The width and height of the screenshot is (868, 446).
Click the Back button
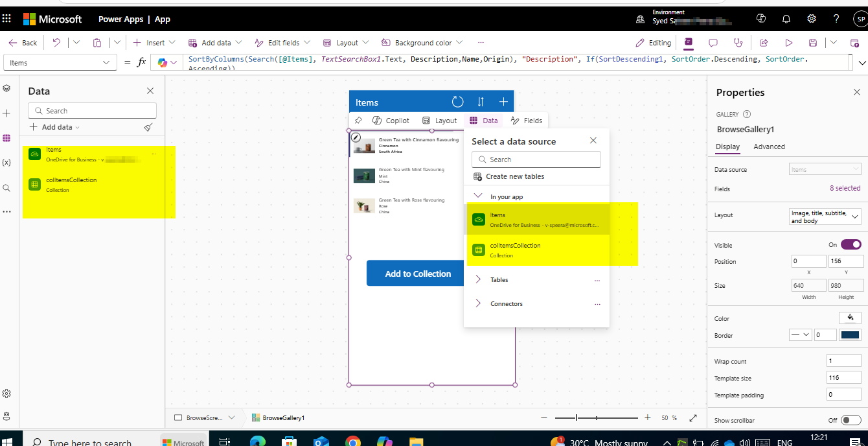click(23, 43)
